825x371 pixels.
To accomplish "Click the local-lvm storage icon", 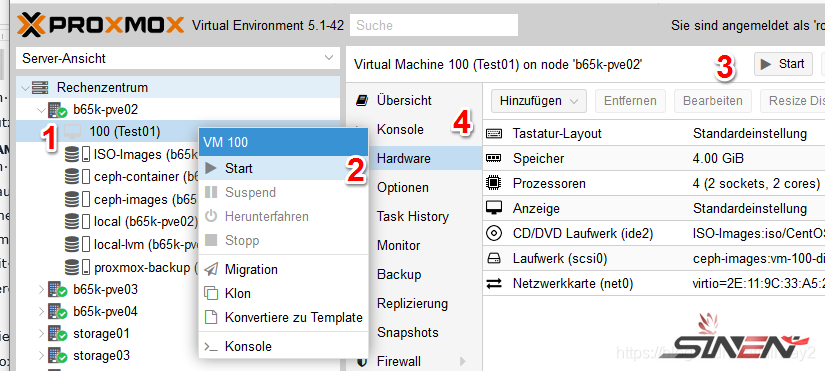I will click(77, 244).
